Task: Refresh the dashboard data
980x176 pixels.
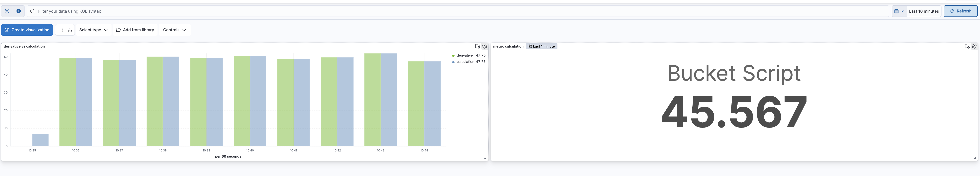Action: click(x=961, y=11)
